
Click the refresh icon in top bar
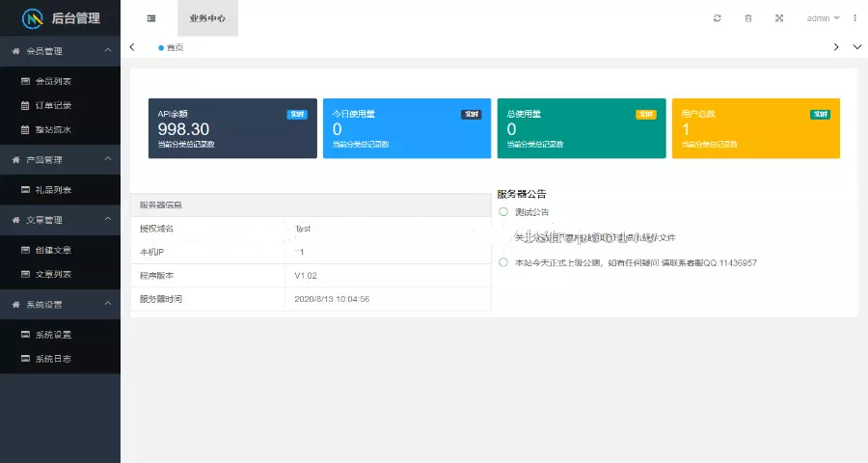pos(717,18)
